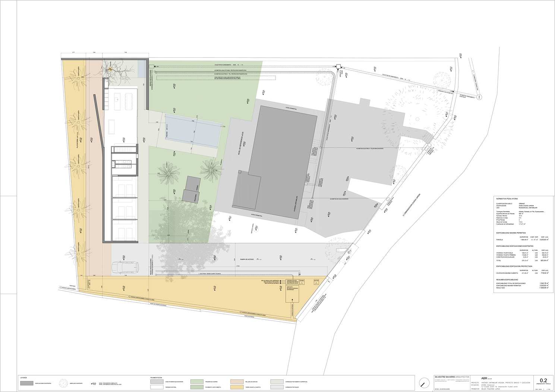
Task: Click the sanitation manhole circle at far right
Action: (479, 98)
